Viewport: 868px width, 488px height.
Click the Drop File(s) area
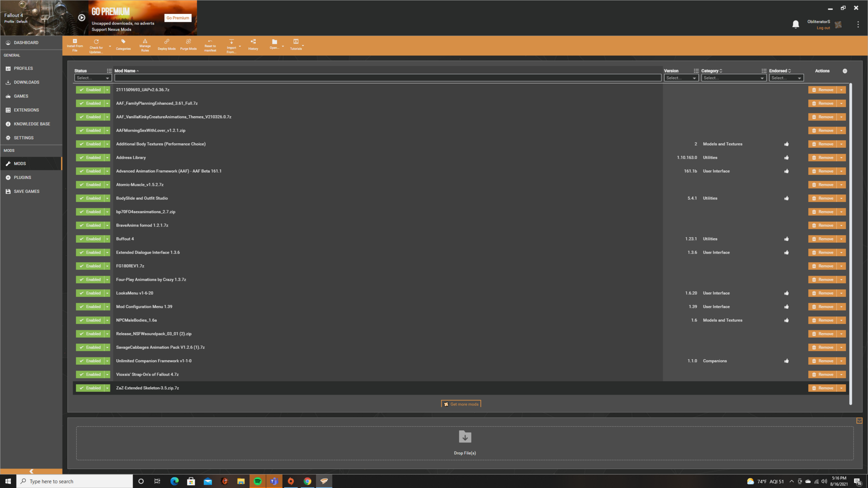coord(465,443)
